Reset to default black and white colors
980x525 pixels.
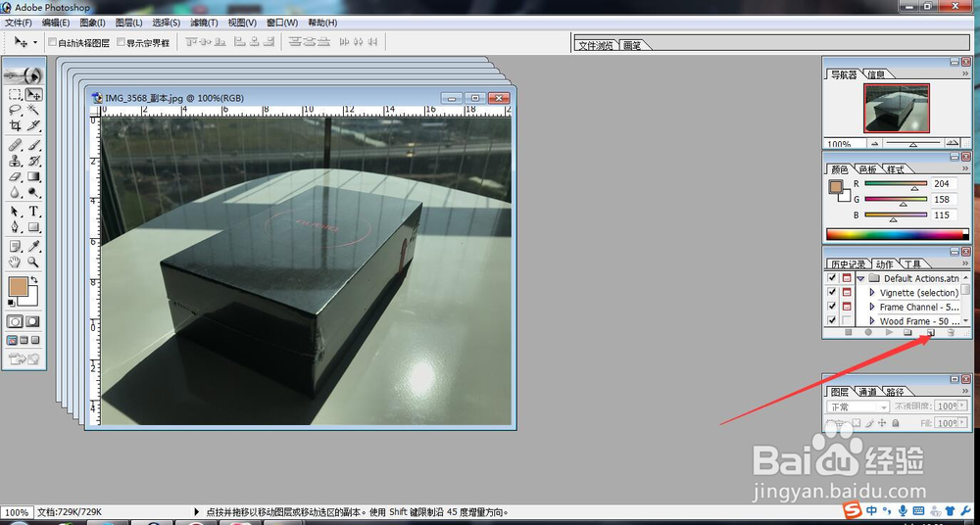[x=11, y=303]
